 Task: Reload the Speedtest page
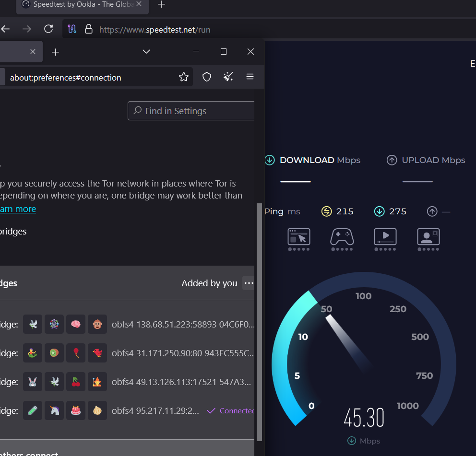48,29
